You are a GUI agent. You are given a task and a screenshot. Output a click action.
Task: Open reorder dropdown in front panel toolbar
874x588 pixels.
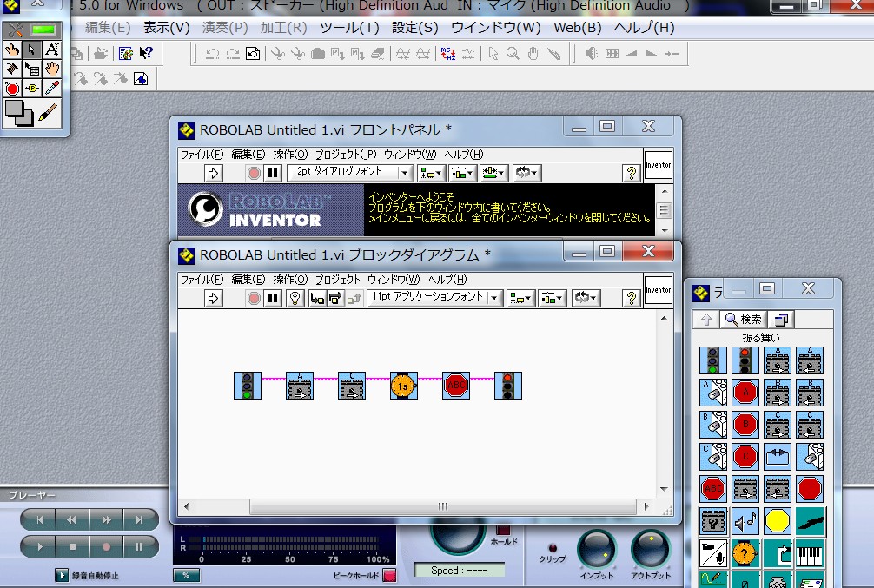tap(526, 173)
